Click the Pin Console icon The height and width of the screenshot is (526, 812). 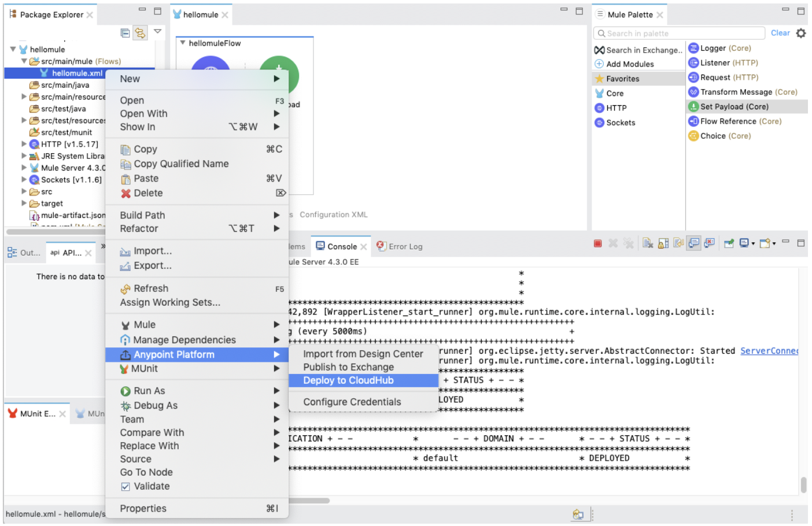[x=729, y=243]
